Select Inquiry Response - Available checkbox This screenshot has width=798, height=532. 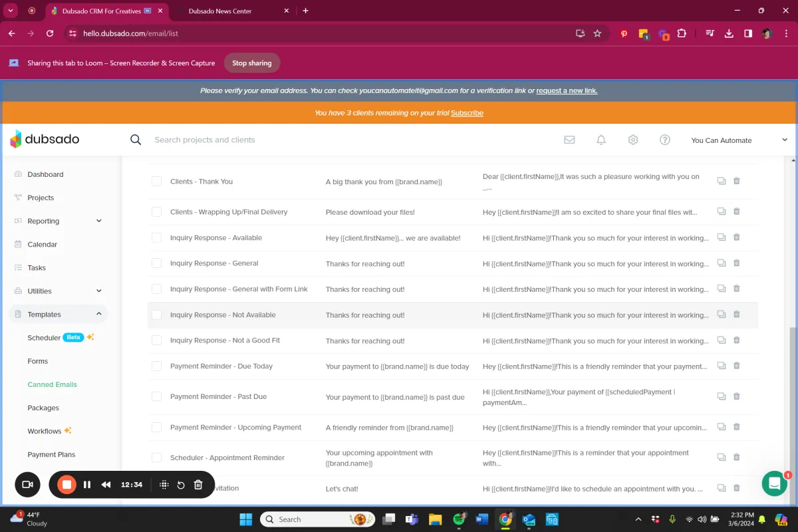coord(156,237)
